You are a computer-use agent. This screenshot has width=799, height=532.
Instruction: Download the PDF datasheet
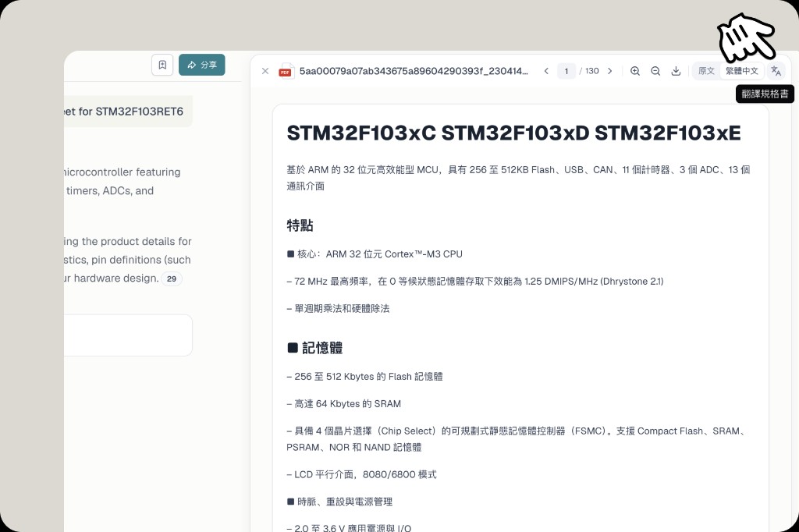tap(676, 71)
